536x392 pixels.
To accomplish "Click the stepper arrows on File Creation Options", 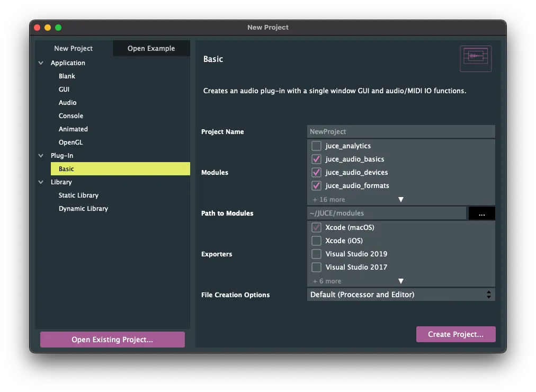I will (x=489, y=295).
